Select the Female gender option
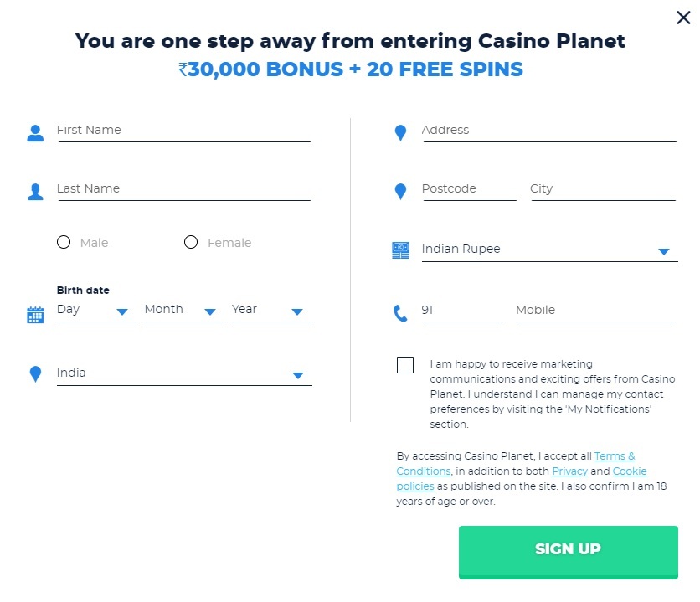Viewport: 700px width, 602px height. pos(191,242)
